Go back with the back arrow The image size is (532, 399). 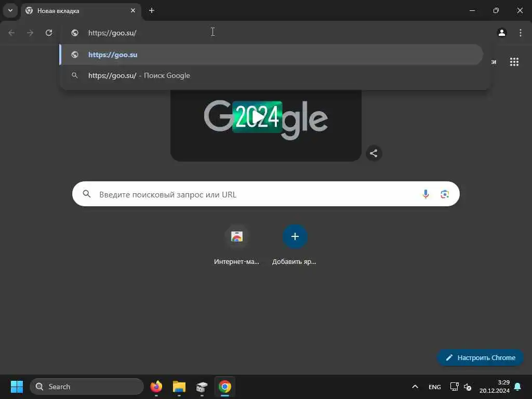11,33
